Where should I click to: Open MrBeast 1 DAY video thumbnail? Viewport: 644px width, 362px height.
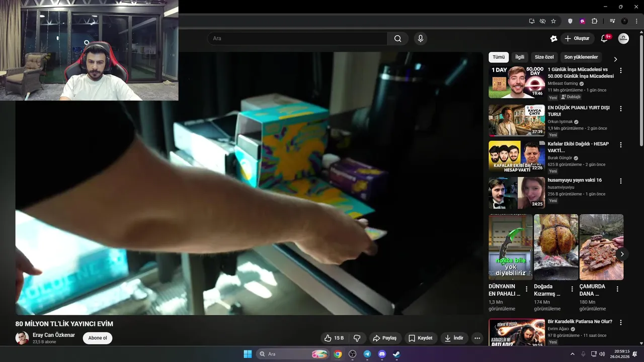[x=517, y=82]
